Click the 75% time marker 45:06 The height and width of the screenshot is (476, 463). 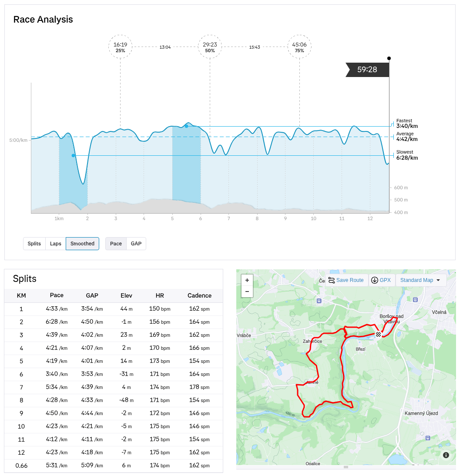point(299,47)
